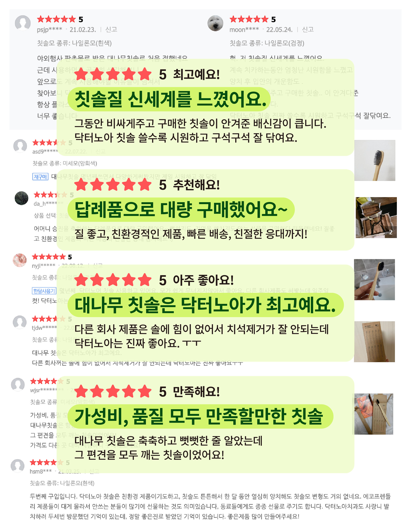Open asd9 reviewer's gray avatar icon
The image size is (411, 532).
click(x=20, y=146)
